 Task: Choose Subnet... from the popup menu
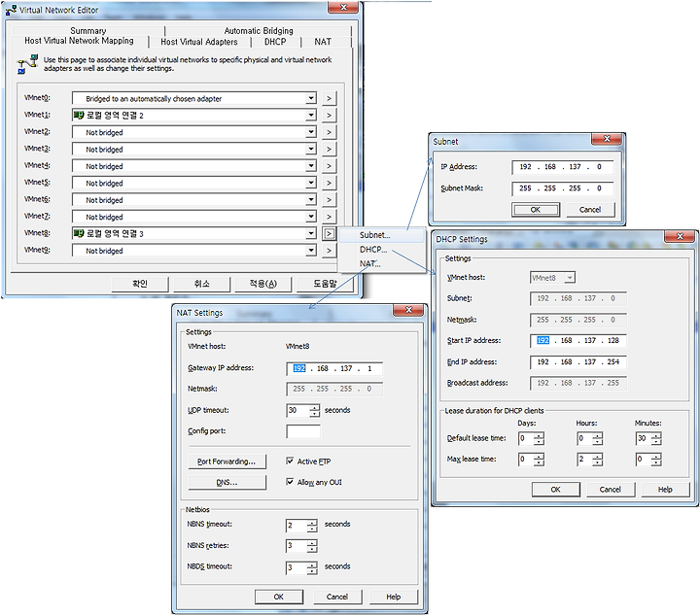tap(381, 235)
